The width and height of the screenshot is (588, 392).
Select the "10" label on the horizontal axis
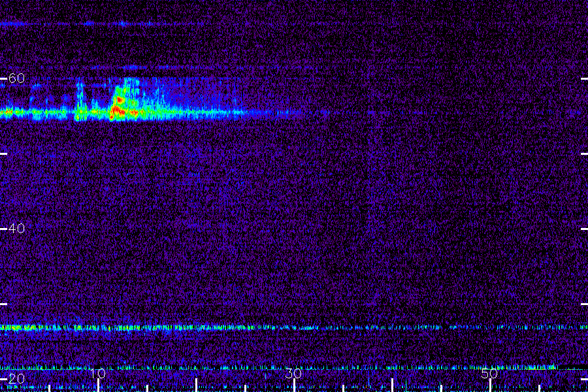(98, 374)
